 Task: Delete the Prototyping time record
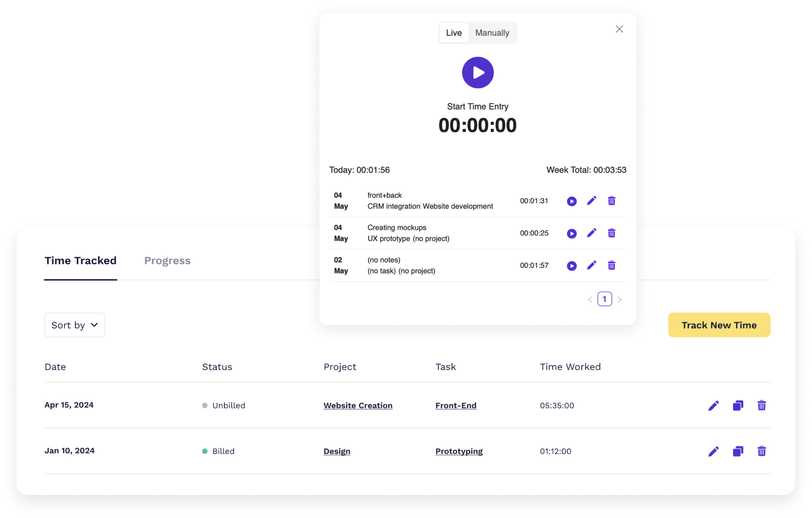[x=762, y=451]
